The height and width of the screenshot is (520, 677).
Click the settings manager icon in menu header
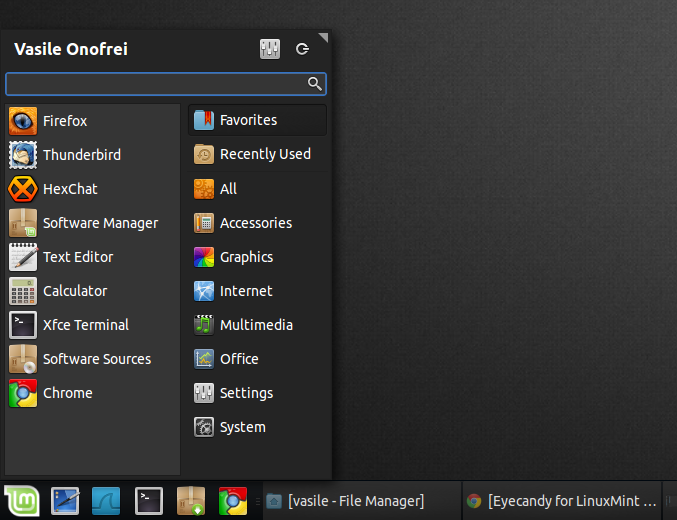point(270,49)
